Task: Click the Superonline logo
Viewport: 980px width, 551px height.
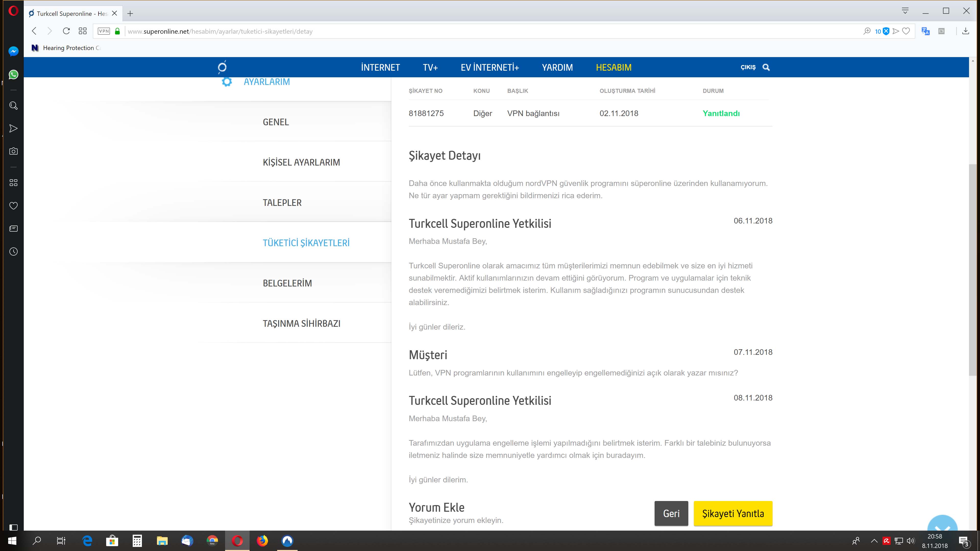Action: click(x=222, y=67)
